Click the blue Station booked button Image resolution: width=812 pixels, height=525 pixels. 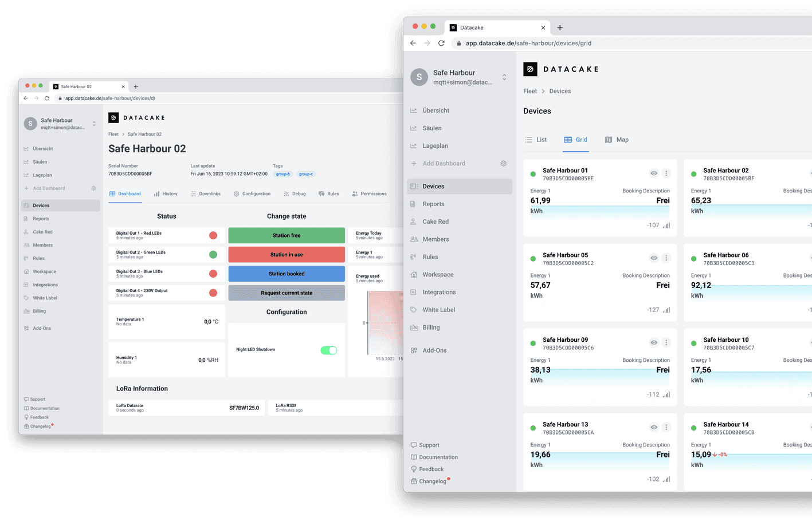287,274
